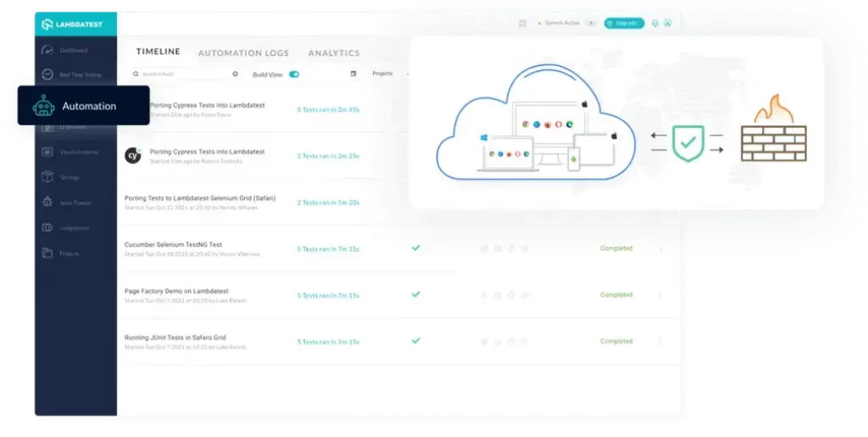Switch to the Analytics tab

(x=334, y=53)
